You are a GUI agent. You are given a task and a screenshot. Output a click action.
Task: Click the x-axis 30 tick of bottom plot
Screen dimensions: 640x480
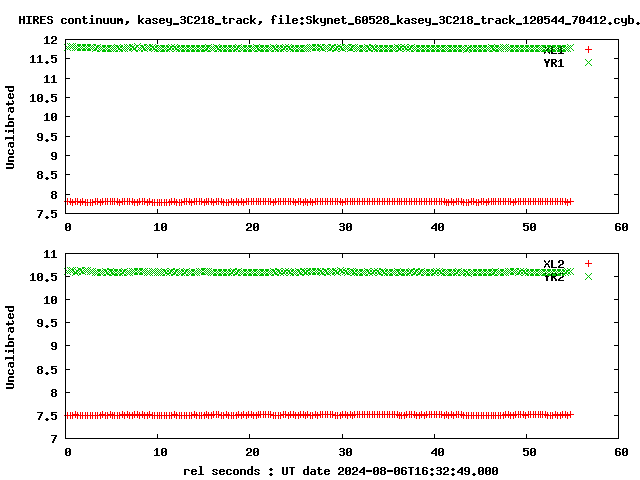click(345, 452)
